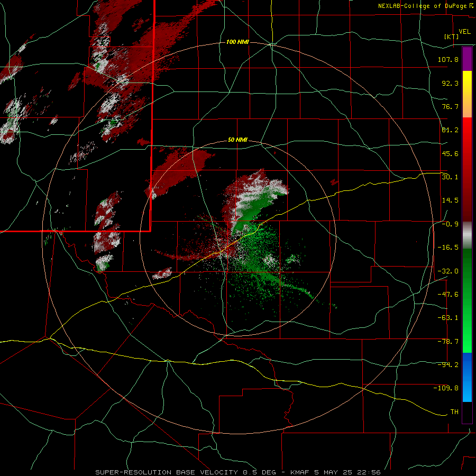The image size is (476, 476).
Task: Click the TH legend label
Action: (454, 412)
